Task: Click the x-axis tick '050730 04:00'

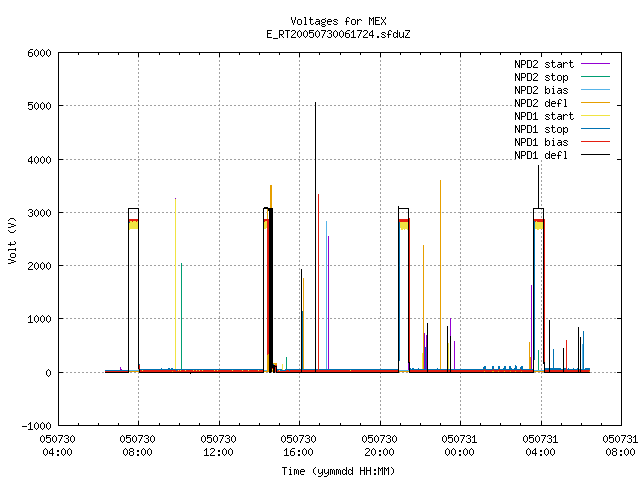Action: tap(58, 446)
